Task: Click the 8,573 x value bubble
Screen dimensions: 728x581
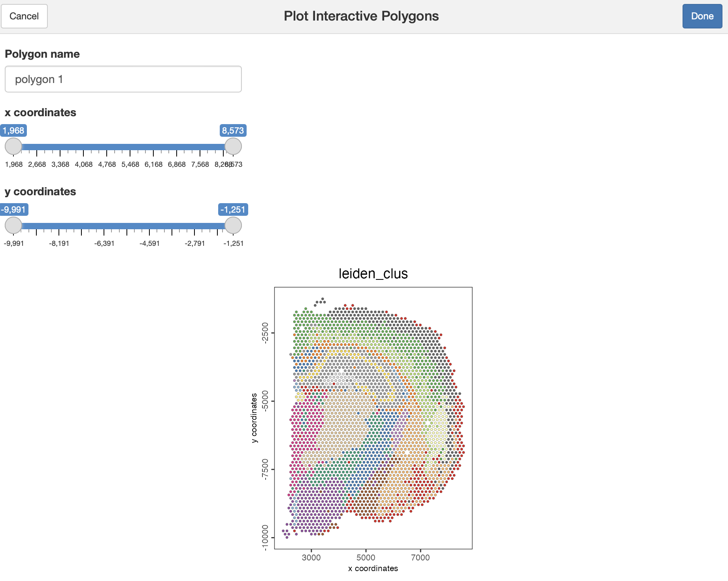Action: click(233, 130)
